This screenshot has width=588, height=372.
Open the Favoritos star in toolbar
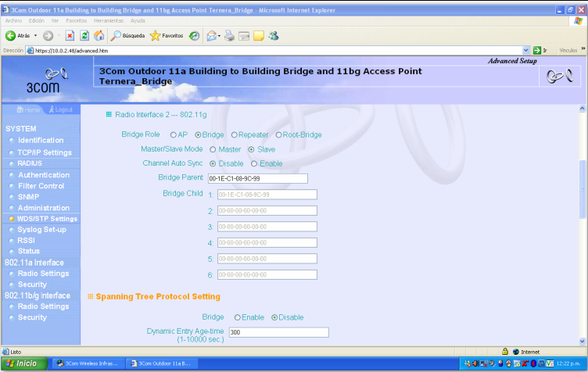[156, 36]
